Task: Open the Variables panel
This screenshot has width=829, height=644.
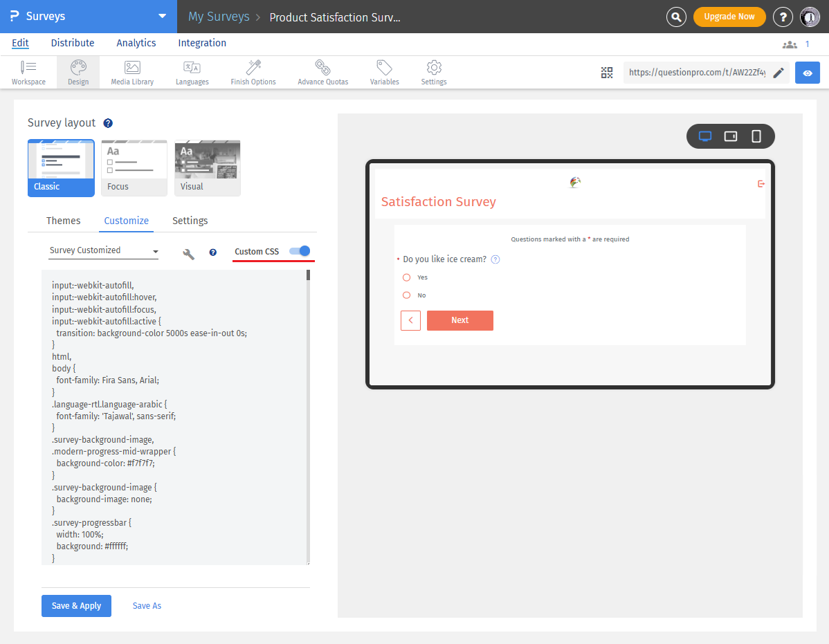Action: click(384, 72)
